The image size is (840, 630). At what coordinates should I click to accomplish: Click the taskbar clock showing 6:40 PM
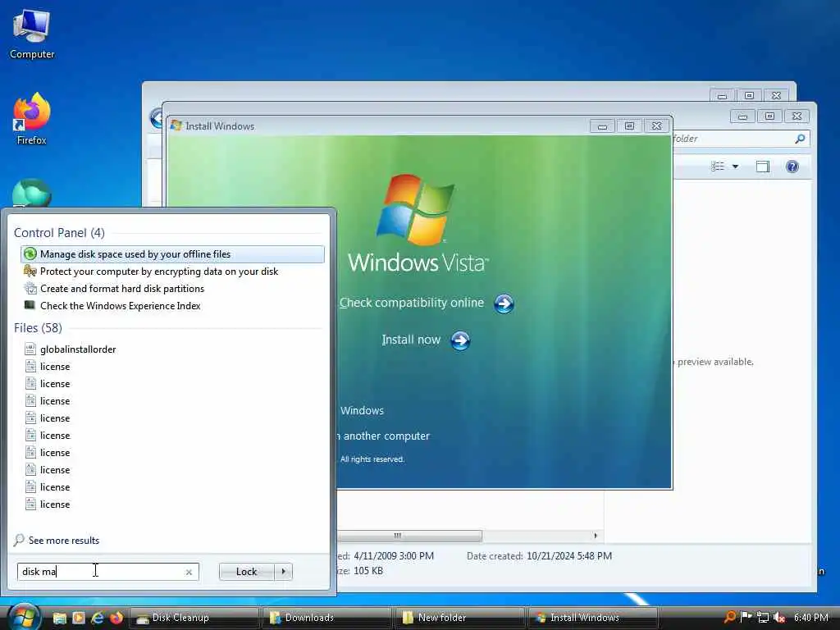tap(810, 617)
